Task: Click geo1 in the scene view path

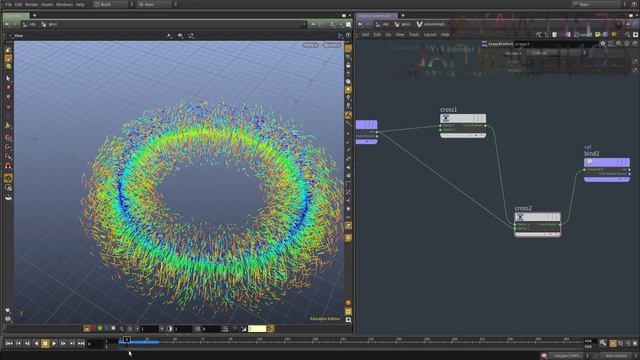Action: click(50, 24)
